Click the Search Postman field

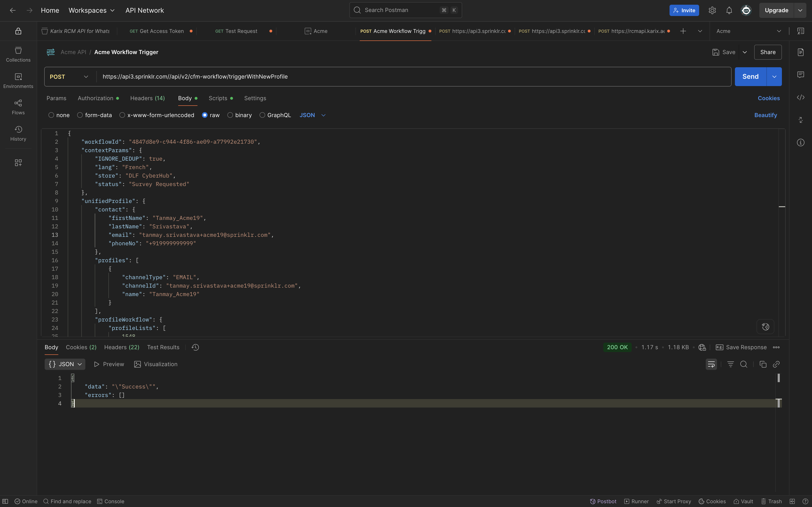click(406, 10)
